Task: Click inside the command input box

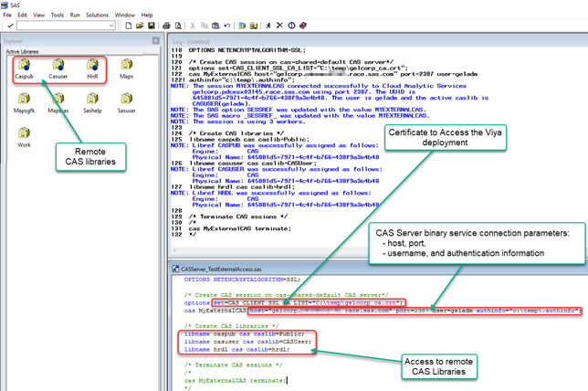Action: (62, 26)
